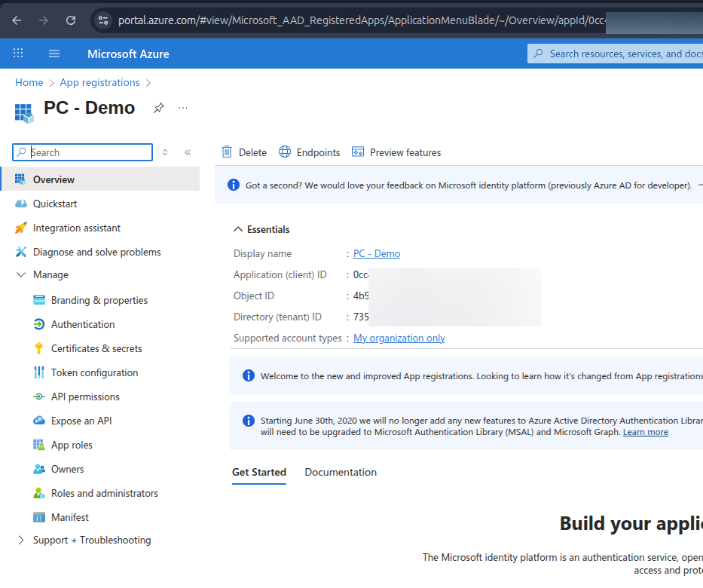
Task: Click the My organization only link
Action: coord(399,338)
